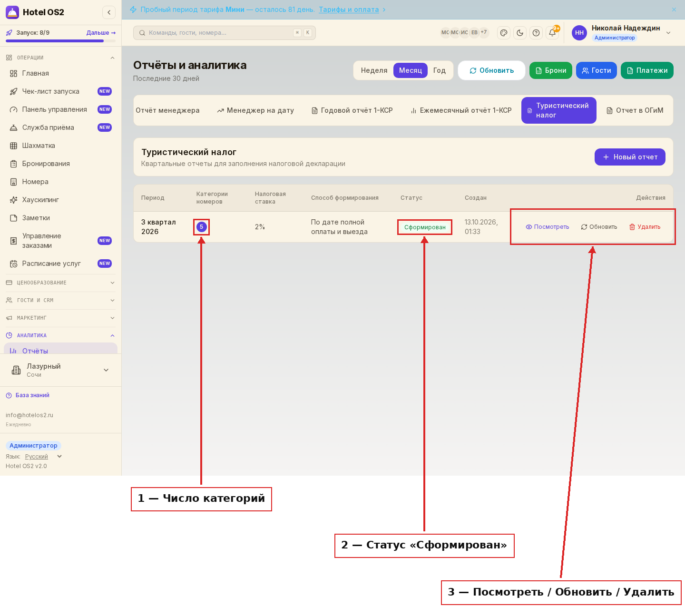The height and width of the screenshot is (616, 685).
Task: Open Панель управления gauge item
Action: (x=61, y=109)
